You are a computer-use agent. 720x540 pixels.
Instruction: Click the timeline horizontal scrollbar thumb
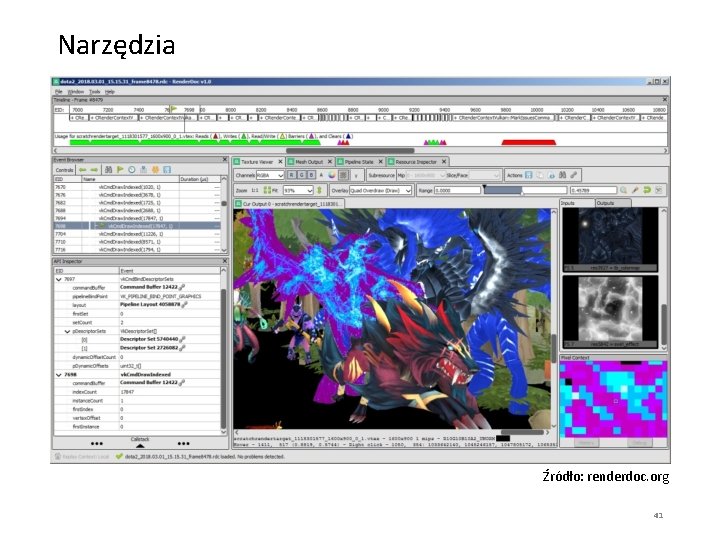pos(350,151)
